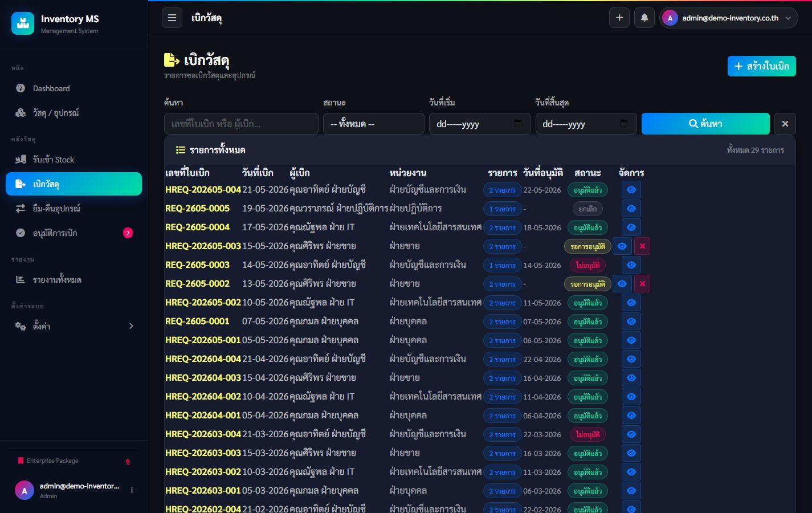Cancel request HREQ-202605-003 with red X
Viewport: 812px width, 513px height.
(642, 246)
